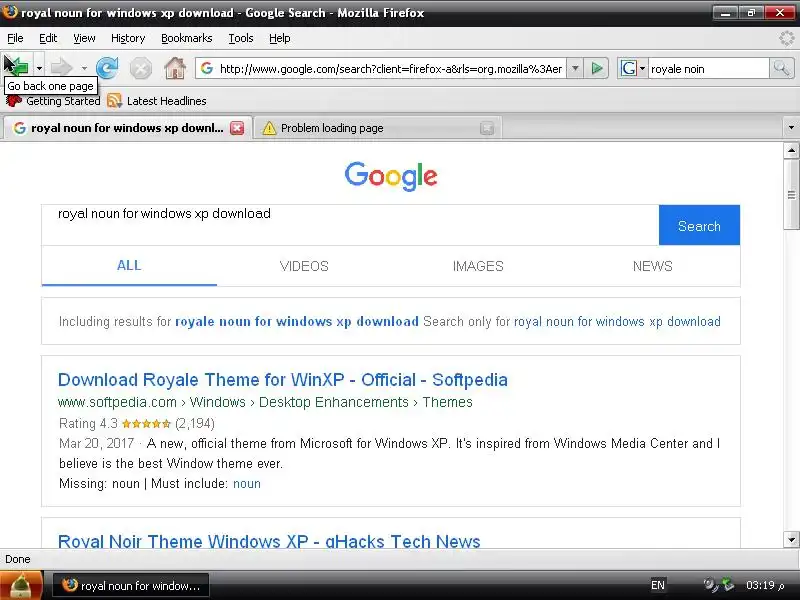Open the Bookmarks menu
Viewport: 800px width, 600px height.
[187, 38]
